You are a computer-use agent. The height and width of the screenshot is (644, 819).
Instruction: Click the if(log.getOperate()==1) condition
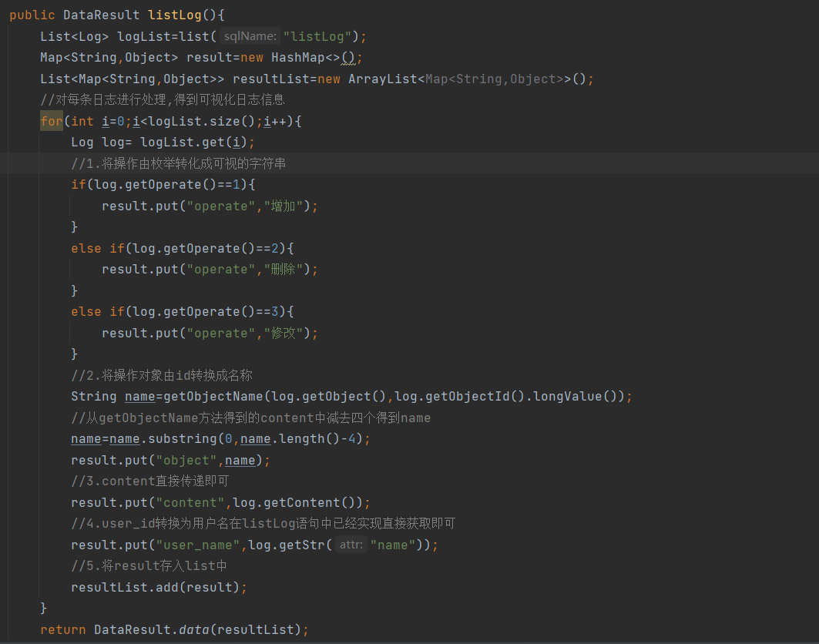coord(163,184)
